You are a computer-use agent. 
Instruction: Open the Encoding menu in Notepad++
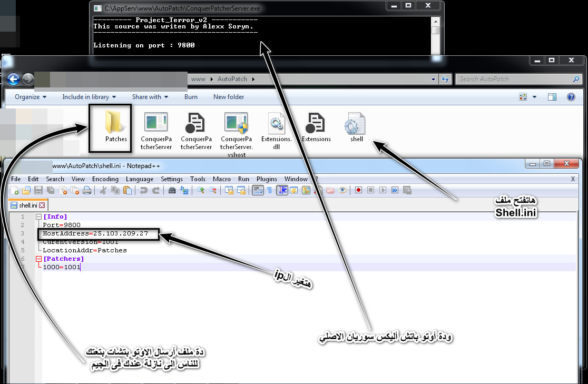[x=105, y=179]
